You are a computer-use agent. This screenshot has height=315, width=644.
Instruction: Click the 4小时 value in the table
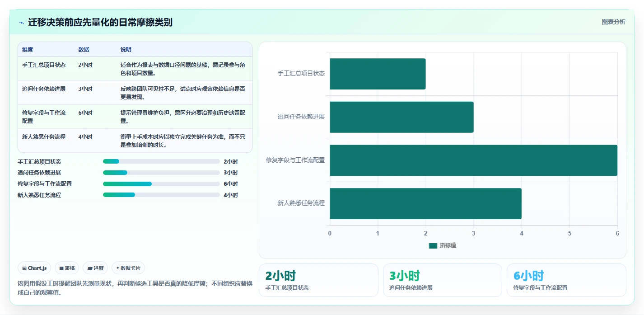85,137
